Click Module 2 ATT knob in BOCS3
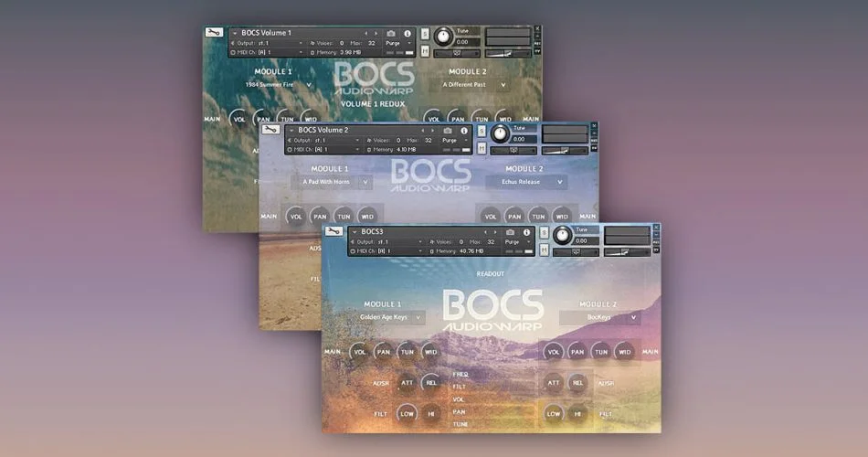Viewport: 868px width, 457px height. tap(553, 383)
